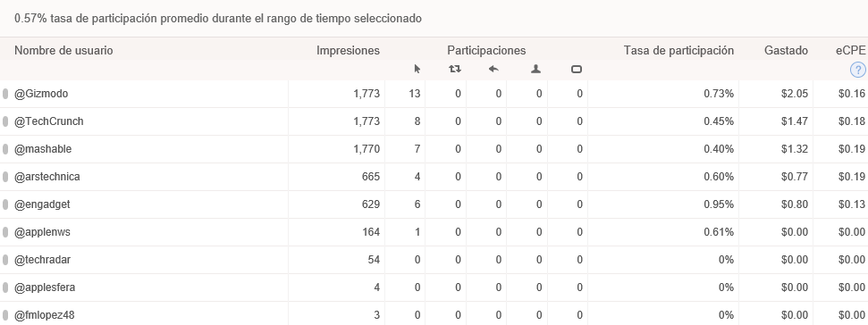Click the card rectangle icon header
868x325 pixels.
[577, 69]
